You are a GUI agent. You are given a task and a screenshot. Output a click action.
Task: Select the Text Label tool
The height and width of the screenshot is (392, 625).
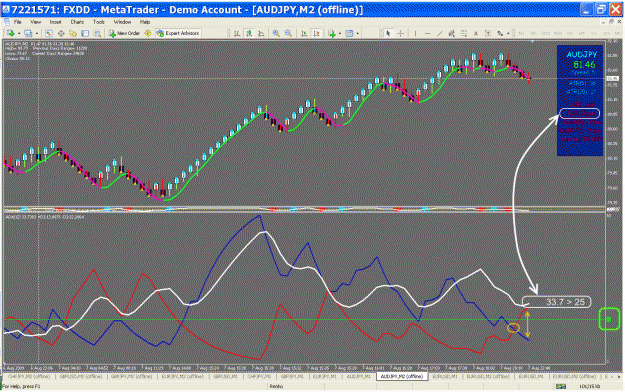488,33
